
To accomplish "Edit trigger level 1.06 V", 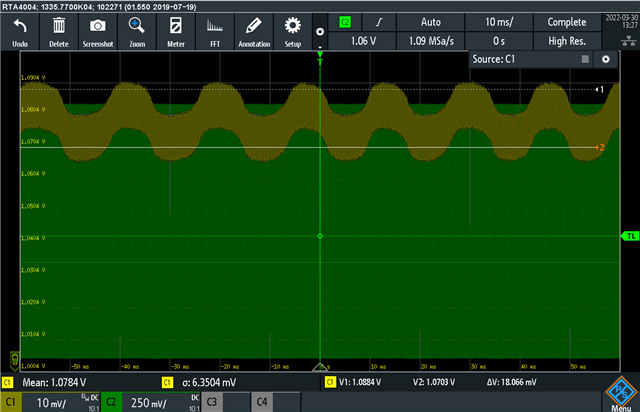I will [362, 41].
